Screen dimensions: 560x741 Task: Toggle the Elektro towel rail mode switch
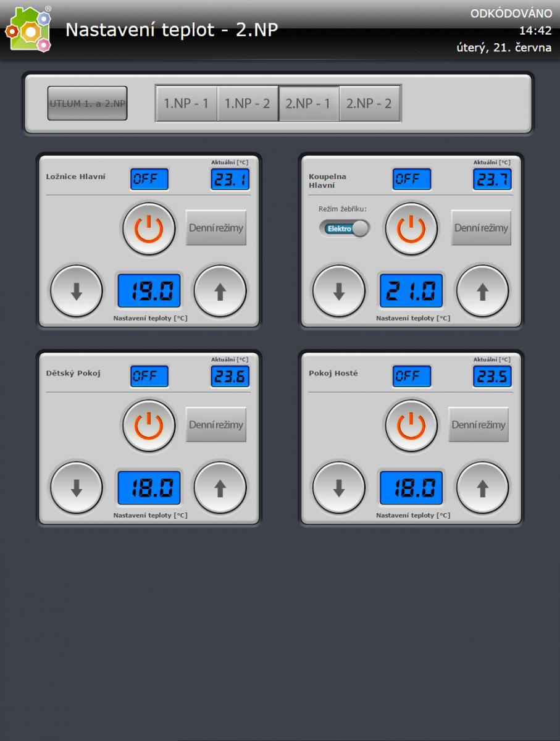coord(344,228)
